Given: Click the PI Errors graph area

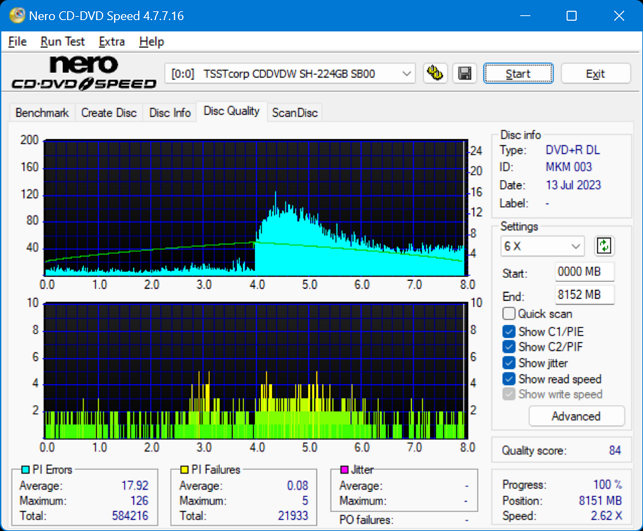Looking at the screenshot, I should [256, 208].
